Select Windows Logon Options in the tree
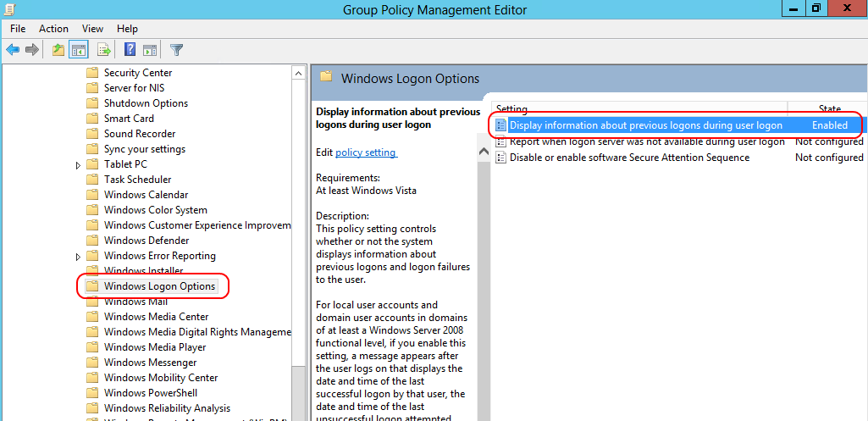 (x=159, y=286)
